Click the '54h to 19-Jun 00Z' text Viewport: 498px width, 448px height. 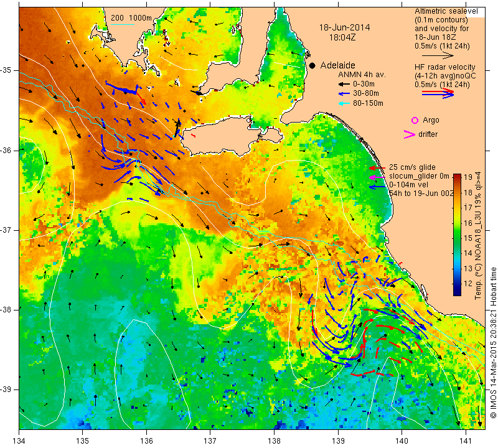[421, 194]
